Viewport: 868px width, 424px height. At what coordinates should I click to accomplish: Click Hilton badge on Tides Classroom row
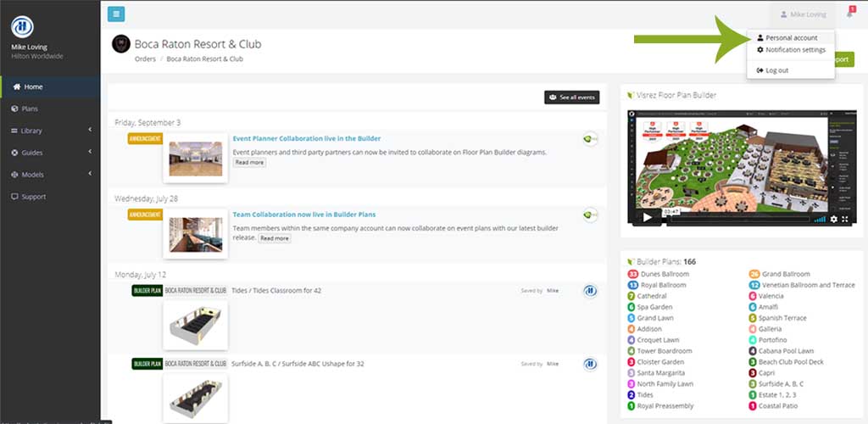pyautogui.click(x=590, y=291)
